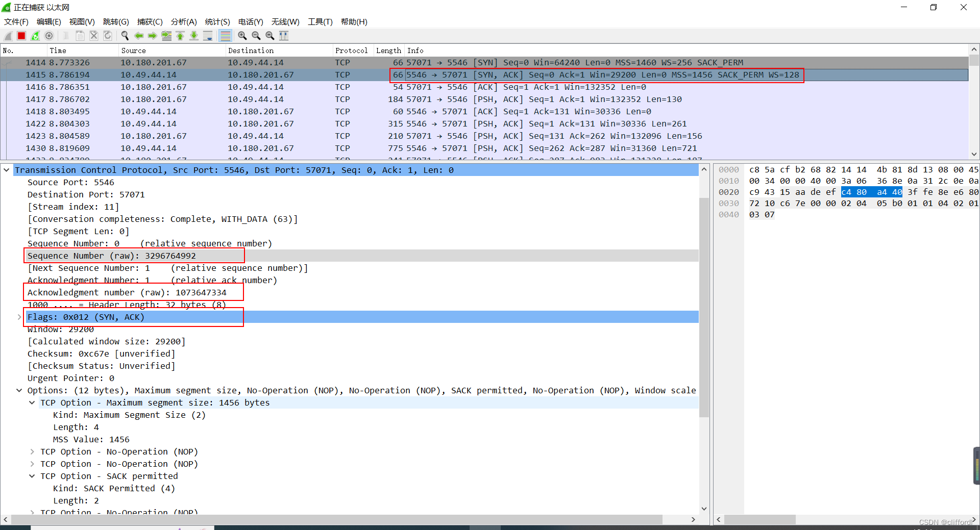Select packet 1422 with Len=261
This screenshot has height=530, width=980.
pyautogui.click(x=484, y=123)
